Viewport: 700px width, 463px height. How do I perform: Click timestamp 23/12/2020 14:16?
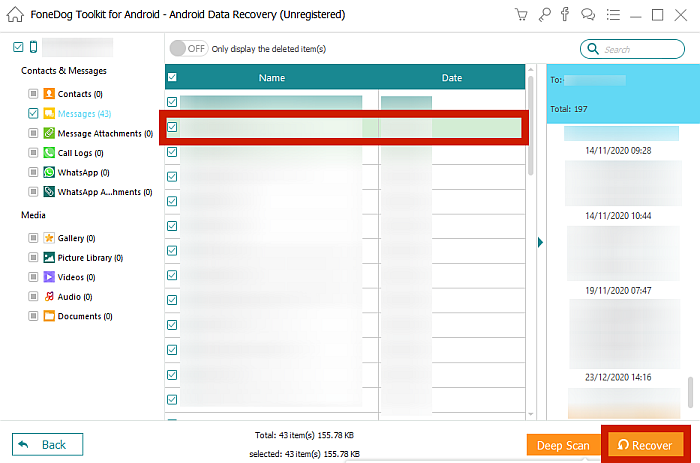(x=618, y=377)
